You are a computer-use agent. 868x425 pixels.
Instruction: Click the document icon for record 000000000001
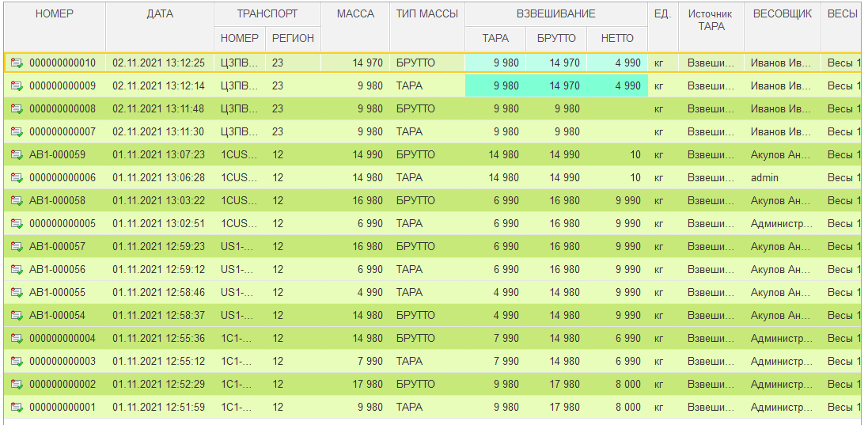pos(17,408)
